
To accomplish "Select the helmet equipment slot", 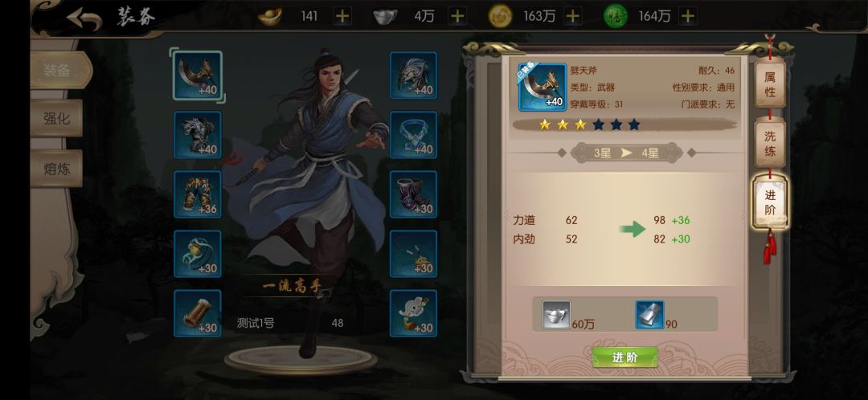I will click(x=414, y=76).
